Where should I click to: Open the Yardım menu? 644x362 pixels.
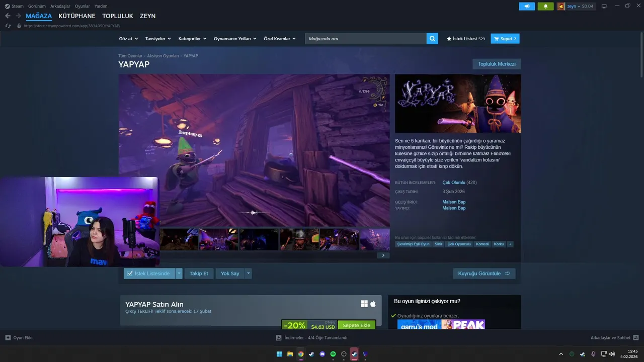tap(101, 6)
